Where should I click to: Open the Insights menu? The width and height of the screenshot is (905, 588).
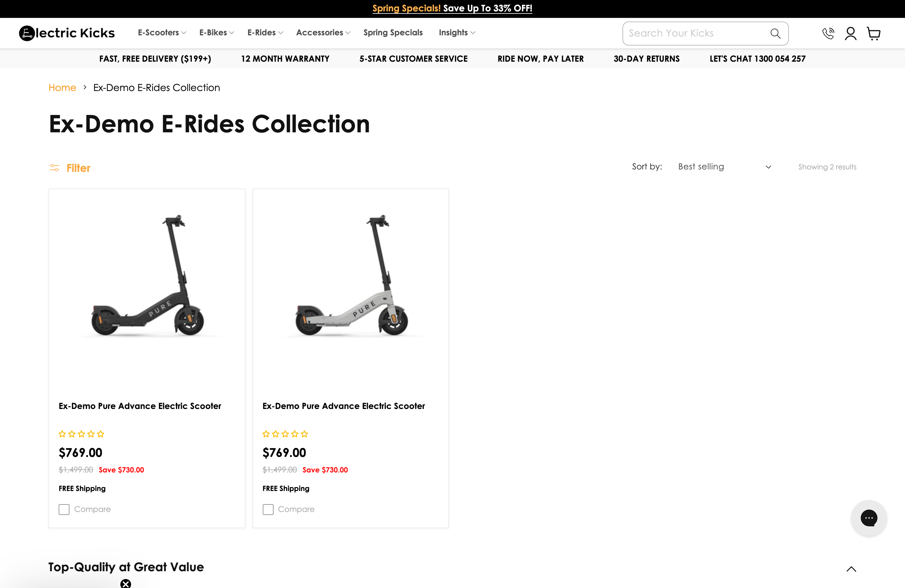point(457,33)
